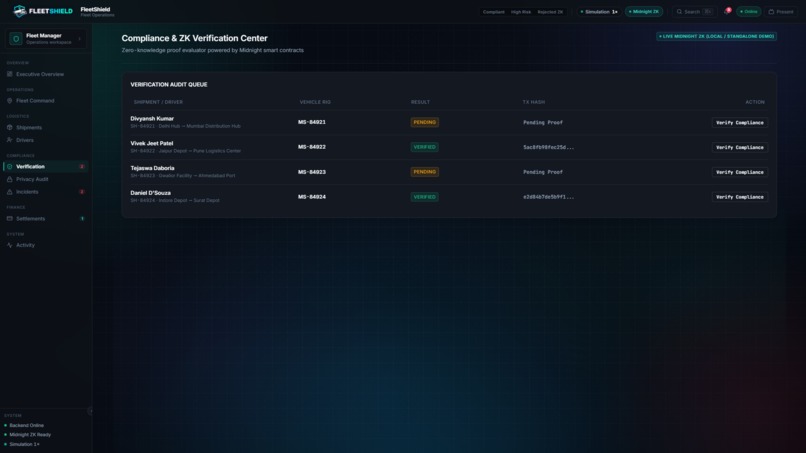This screenshot has height=453, width=806.
Task: Click the Incidents red count badge
Action: point(82,192)
